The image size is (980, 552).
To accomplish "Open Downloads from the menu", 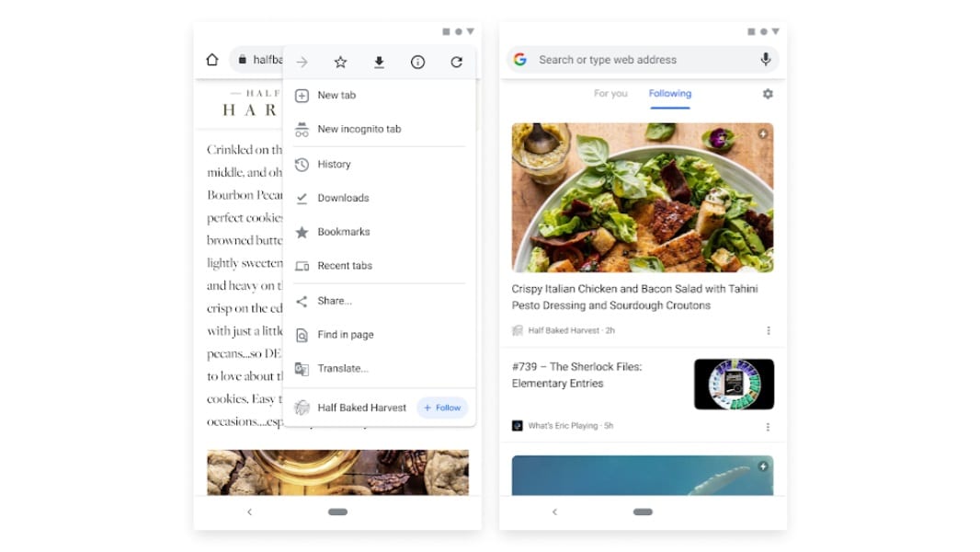I will pos(380,198).
